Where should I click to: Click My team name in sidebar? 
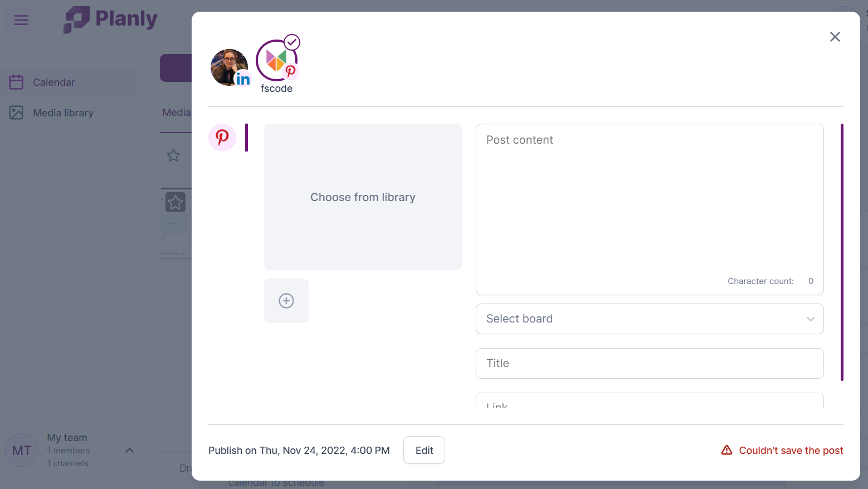tap(67, 438)
